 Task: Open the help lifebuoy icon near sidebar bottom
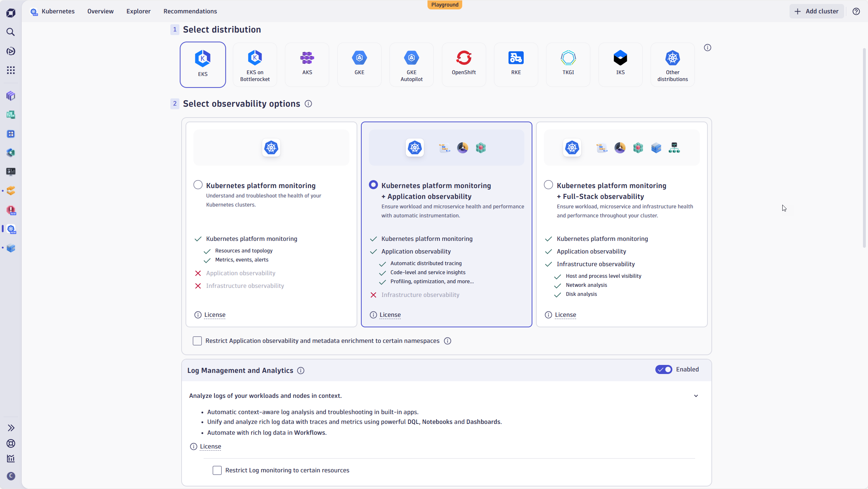pyautogui.click(x=11, y=443)
